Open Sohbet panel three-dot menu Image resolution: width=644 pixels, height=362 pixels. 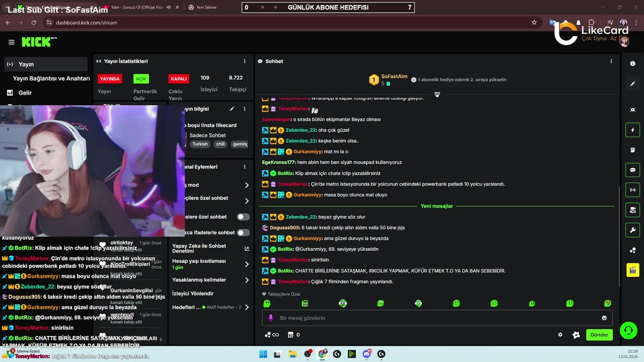(611, 61)
